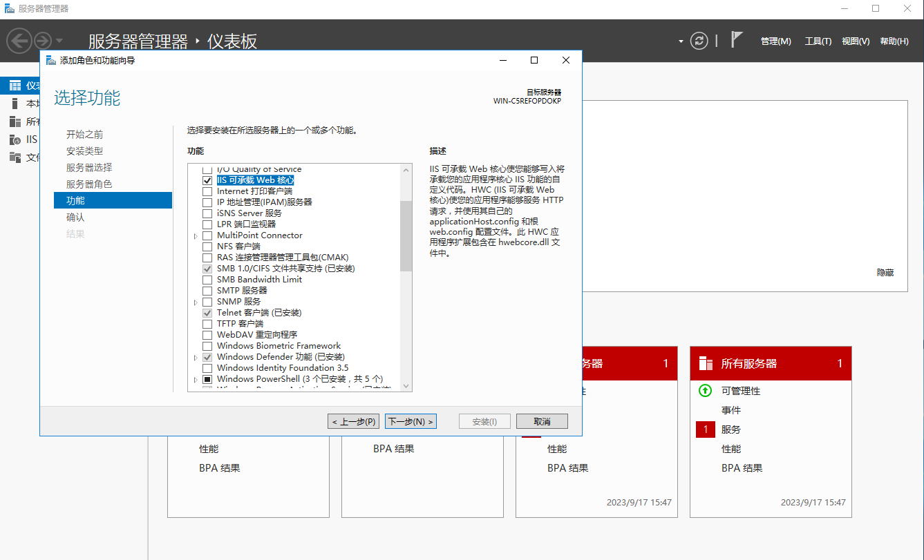Open 事件 in the 所有服务器 tile
The image size is (924, 560).
[x=731, y=410]
